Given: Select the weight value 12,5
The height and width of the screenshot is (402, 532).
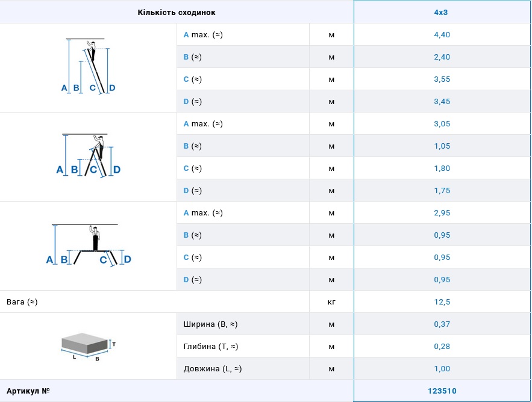Looking at the screenshot, I should point(442,302).
